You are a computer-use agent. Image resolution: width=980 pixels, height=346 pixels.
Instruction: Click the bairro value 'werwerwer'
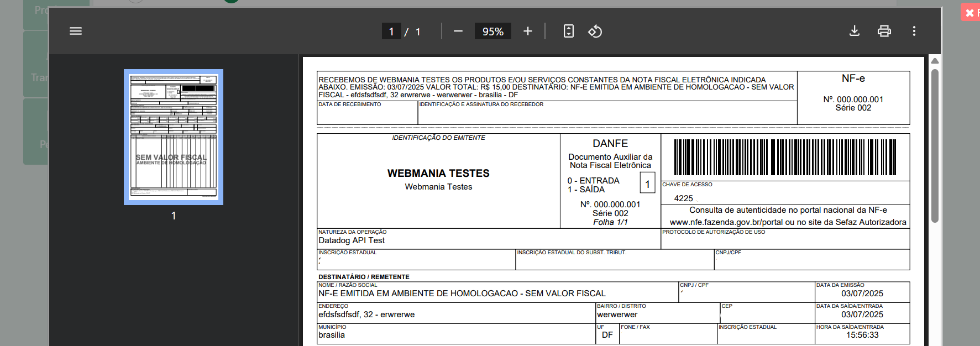pos(617,314)
